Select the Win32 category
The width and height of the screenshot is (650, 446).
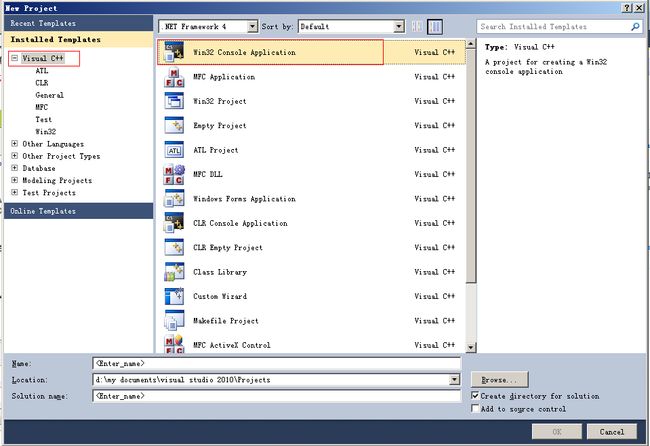45,131
